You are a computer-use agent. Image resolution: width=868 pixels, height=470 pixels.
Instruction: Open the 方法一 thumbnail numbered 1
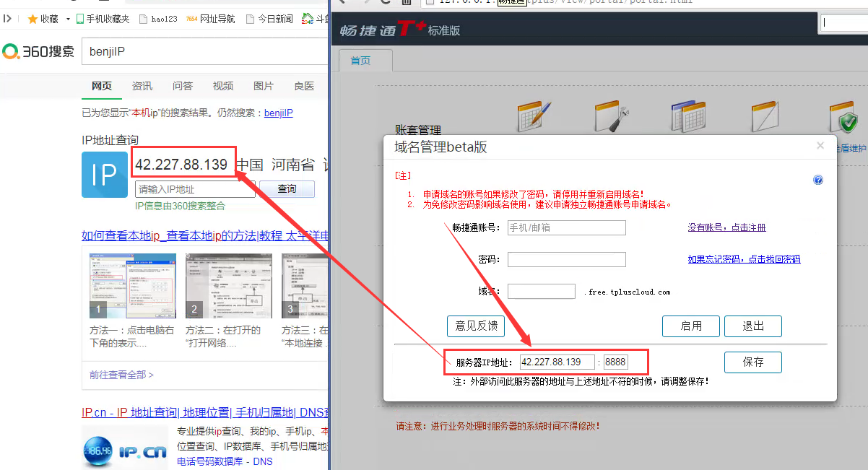(x=132, y=286)
